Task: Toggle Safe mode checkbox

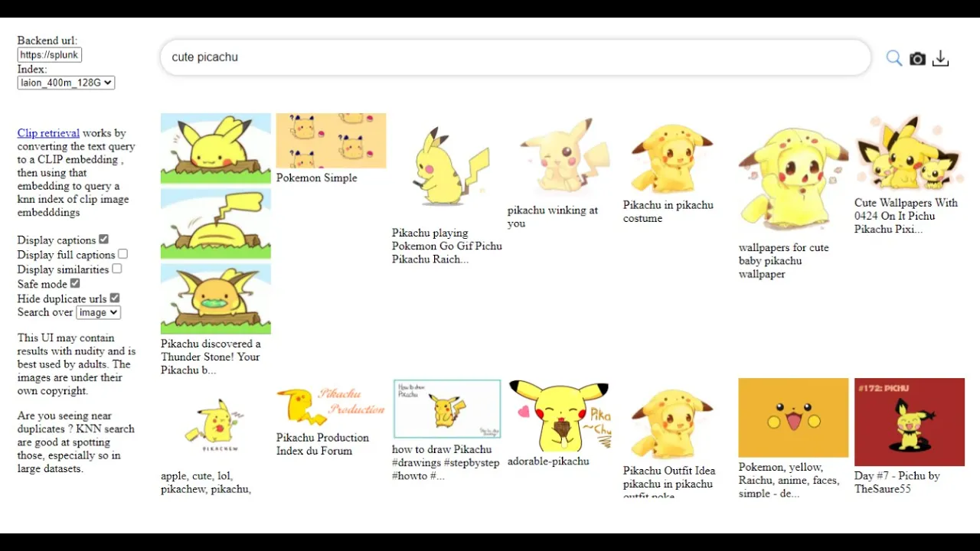Action: tap(75, 283)
